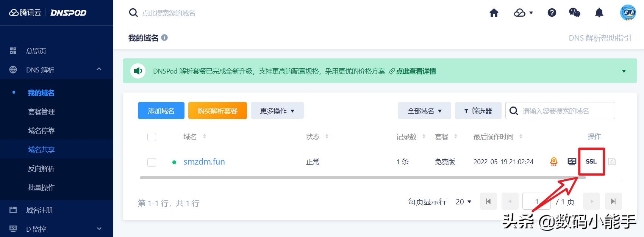Collapse the green announcement banner arrow
644x237 pixels.
point(624,71)
